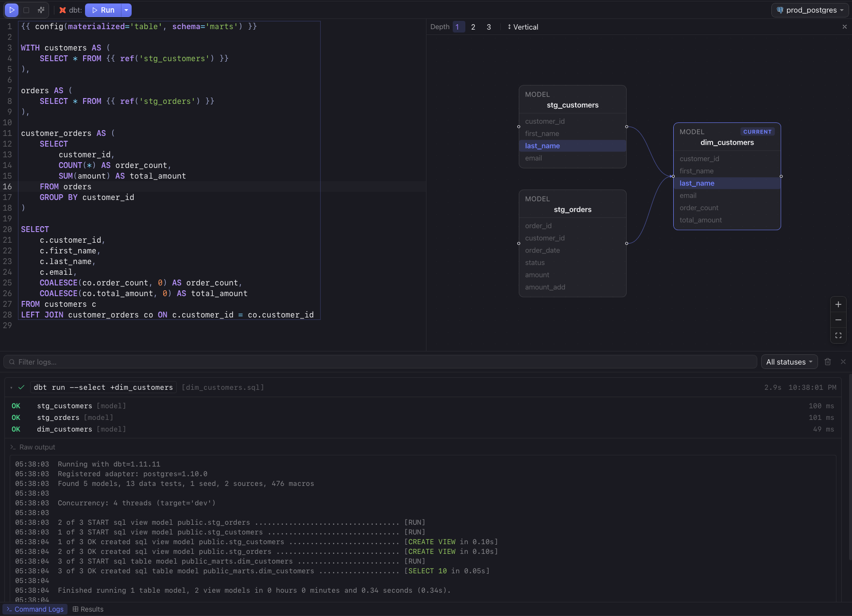Click the play/execute query icon
Screen dimensions: 852x616
[x=12, y=10]
